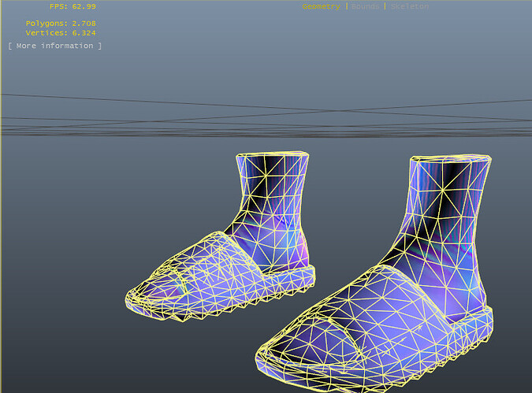Select the right foot slide model
Screen dimensions: 532x393
pos(375,275)
